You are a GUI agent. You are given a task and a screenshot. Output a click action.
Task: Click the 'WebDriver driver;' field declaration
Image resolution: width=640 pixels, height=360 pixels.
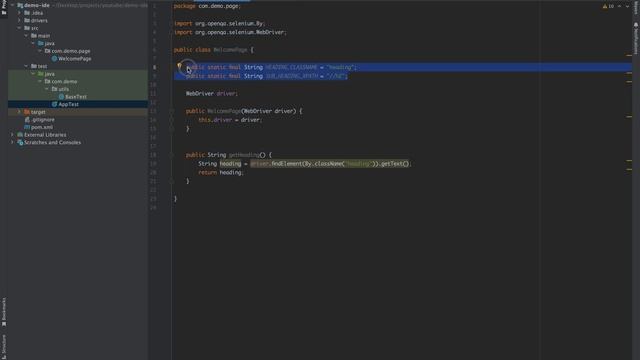pyautogui.click(x=212, y=93)
